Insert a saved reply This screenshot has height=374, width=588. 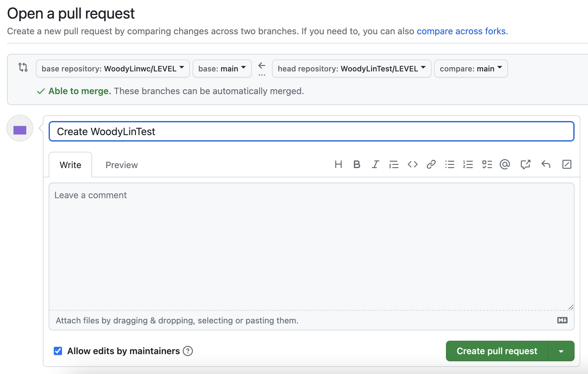pos(546,165)
